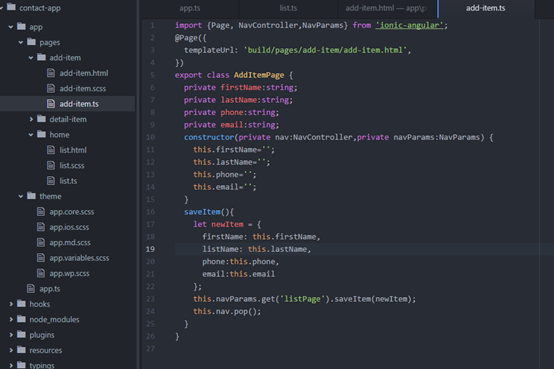Open app.wp.scss in theme folder
Screen dimensions: 554x369
(x=69, y=274)
